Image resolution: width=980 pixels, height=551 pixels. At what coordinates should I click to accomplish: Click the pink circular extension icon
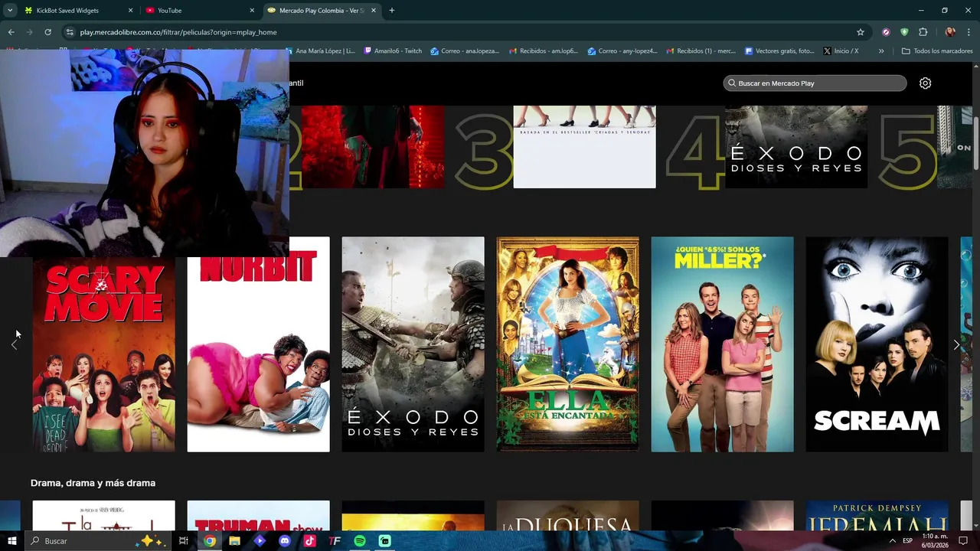(886, 32)
